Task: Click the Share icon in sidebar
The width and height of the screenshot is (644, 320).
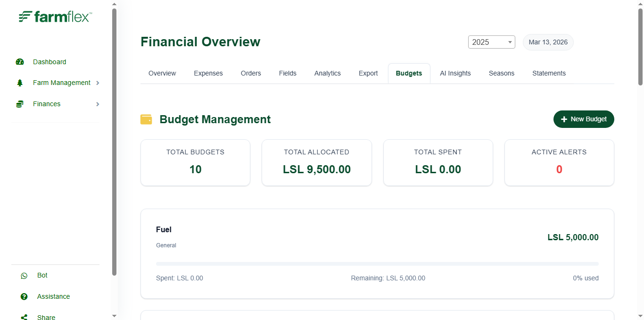Action: click(24, 318)
